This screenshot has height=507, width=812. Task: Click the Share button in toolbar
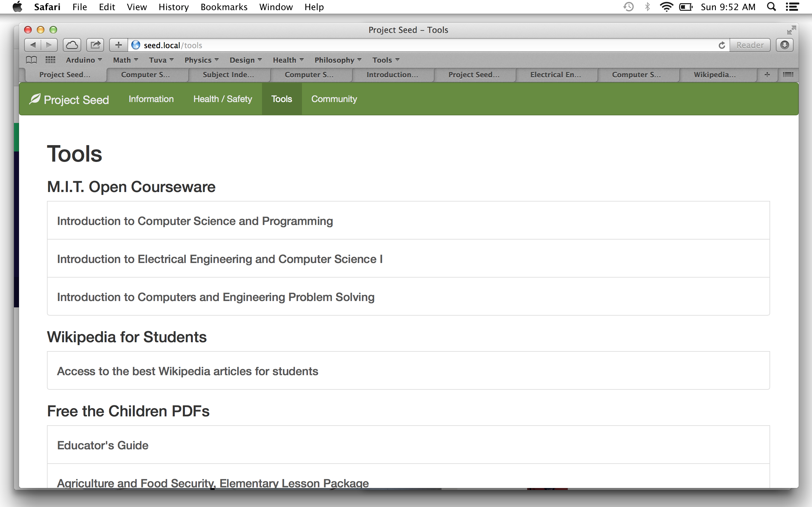click(95, 45)
